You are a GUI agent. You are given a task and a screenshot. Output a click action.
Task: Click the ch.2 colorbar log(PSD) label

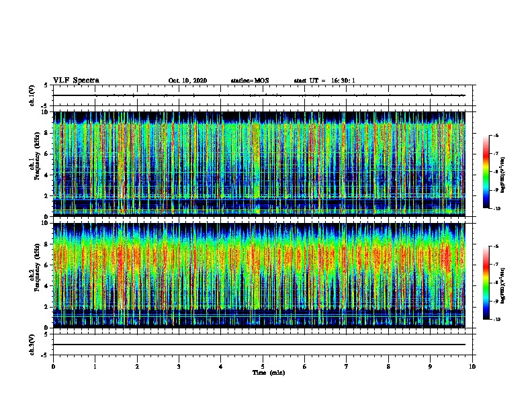coord(502,285)
